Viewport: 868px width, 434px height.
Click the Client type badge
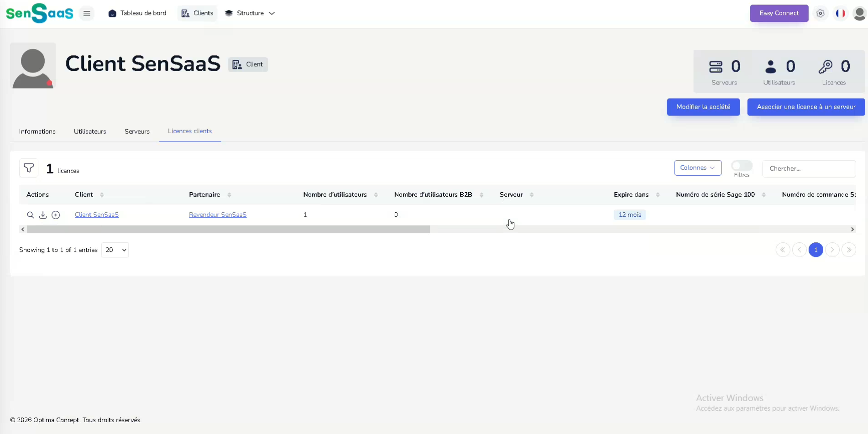point(248,64)
